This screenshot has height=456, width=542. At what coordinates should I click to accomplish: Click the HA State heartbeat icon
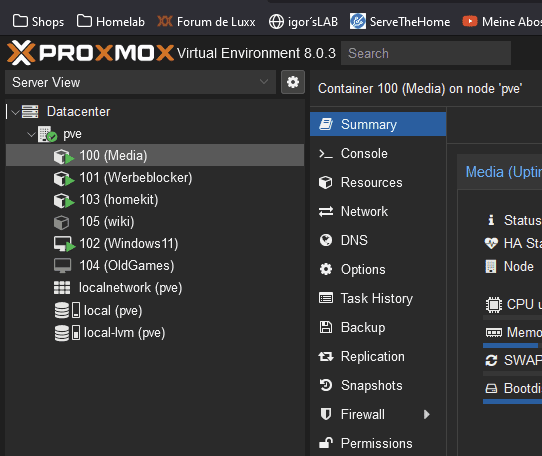click(x=491, y=243)
